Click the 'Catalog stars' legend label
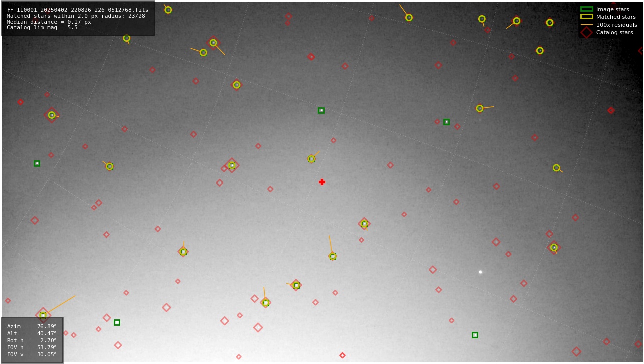 coord(614,32)
